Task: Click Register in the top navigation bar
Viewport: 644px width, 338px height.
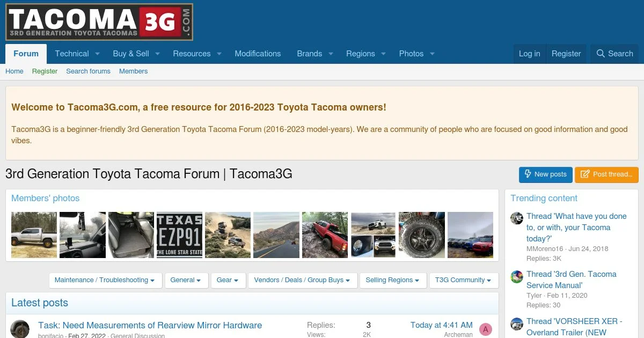Action: [x=566, y=54]
